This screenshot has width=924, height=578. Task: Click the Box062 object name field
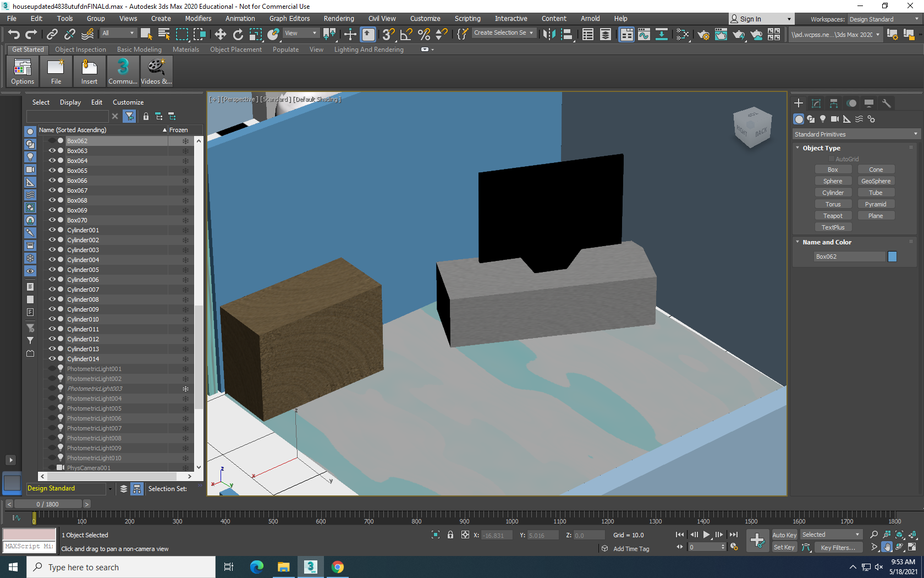(850, 257)
